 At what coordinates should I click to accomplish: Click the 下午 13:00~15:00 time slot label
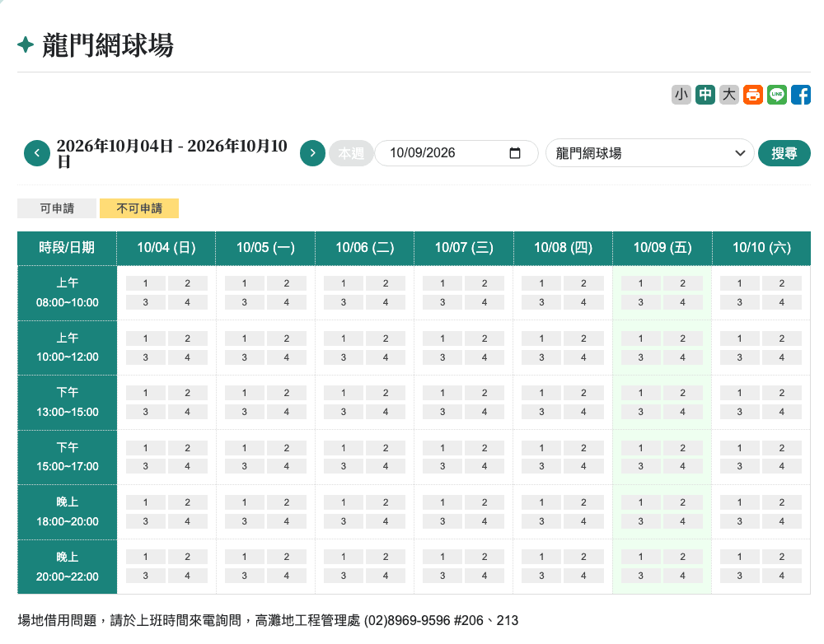click(x=68, y=402)
